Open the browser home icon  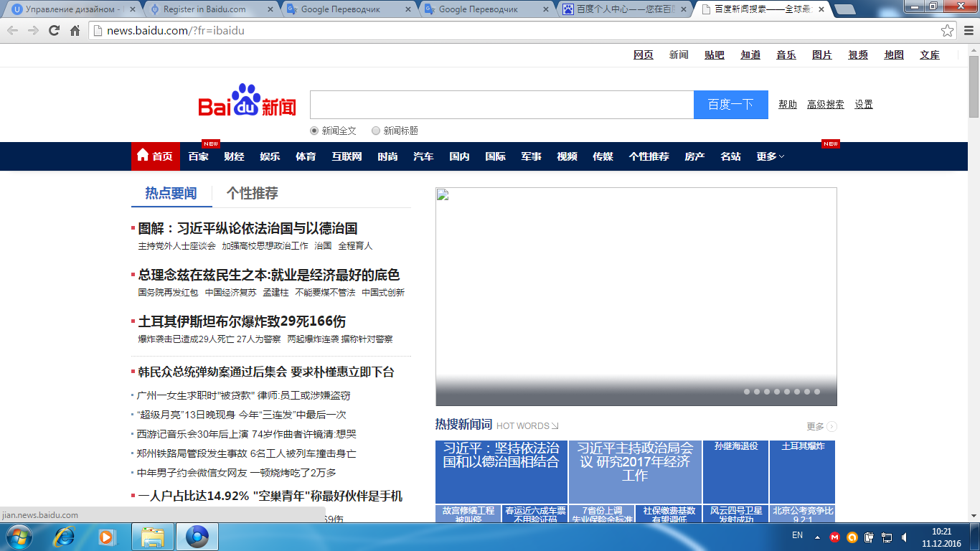pyautogui.click(x=75, y=31)
